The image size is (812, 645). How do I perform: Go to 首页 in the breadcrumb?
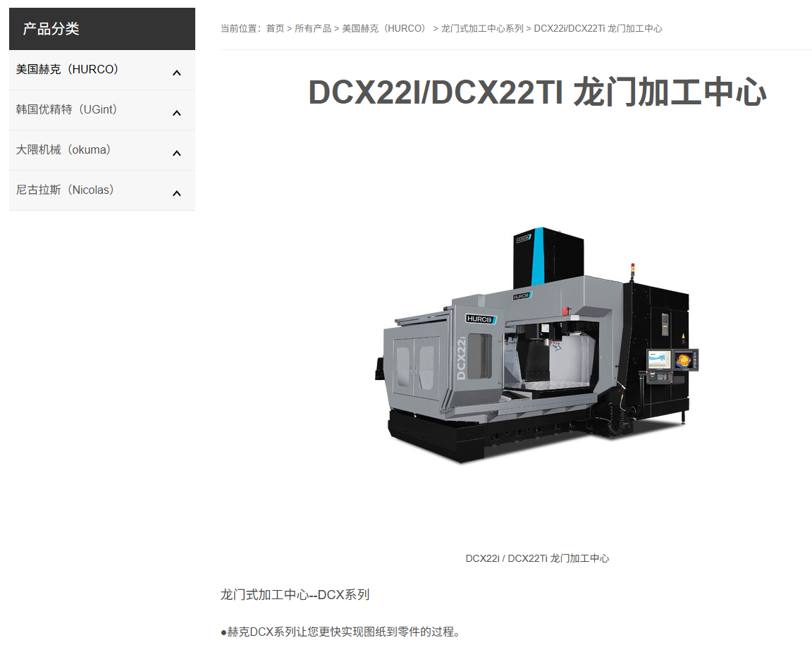(275, 28)
